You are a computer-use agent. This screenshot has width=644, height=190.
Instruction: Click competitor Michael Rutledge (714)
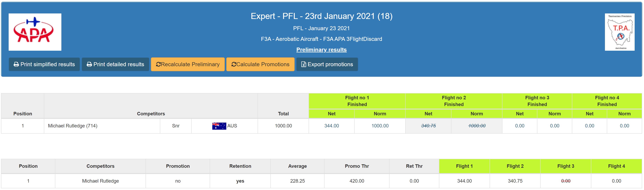coord(72,126)
